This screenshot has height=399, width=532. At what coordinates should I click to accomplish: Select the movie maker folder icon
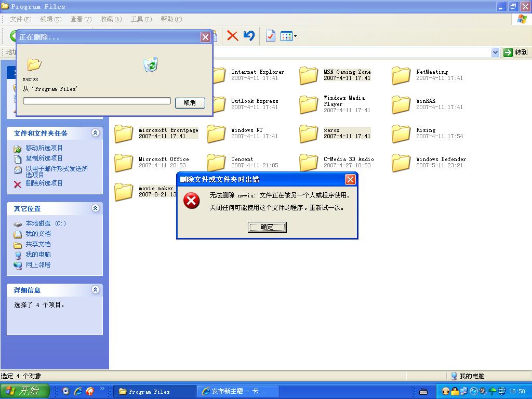124,192
